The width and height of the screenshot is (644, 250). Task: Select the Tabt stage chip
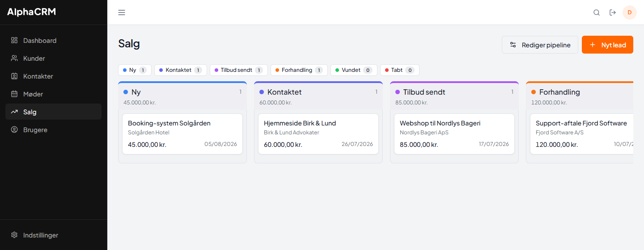pos(400,70)
